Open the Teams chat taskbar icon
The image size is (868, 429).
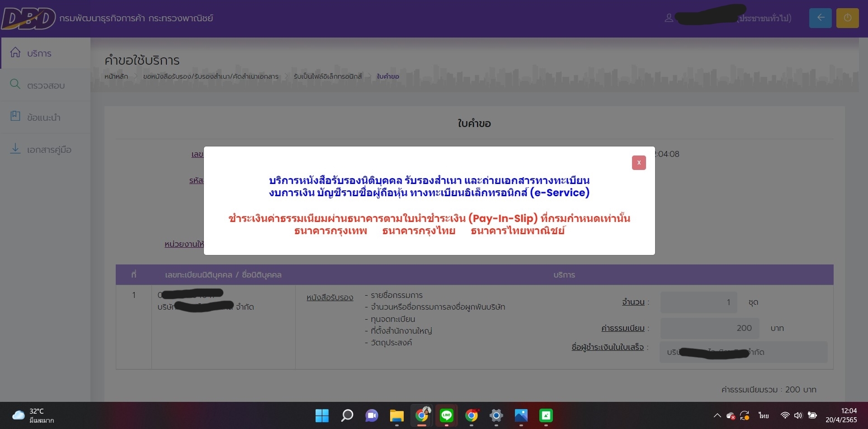[372, 415]
